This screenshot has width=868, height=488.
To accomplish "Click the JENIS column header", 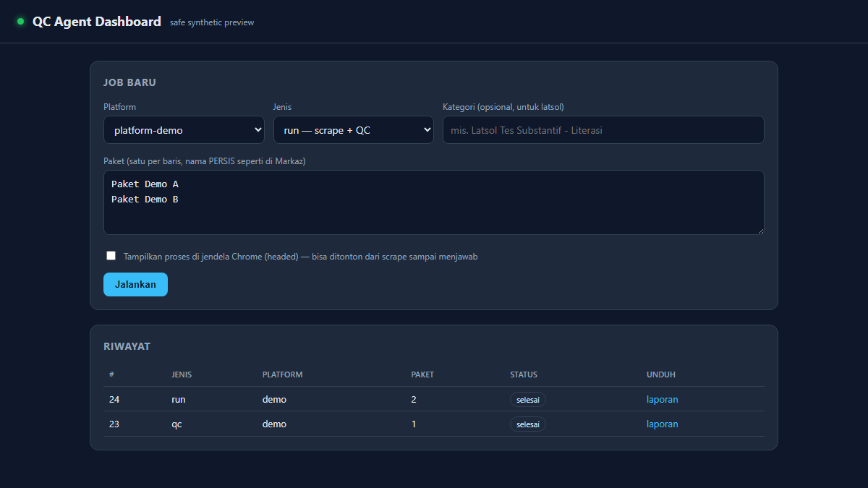I will click(182, 374).
